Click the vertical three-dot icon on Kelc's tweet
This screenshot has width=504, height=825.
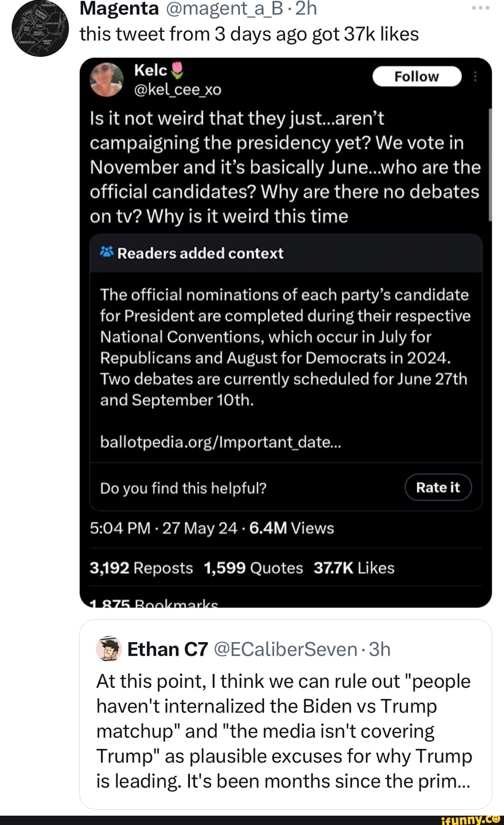(x=475, y=76)
